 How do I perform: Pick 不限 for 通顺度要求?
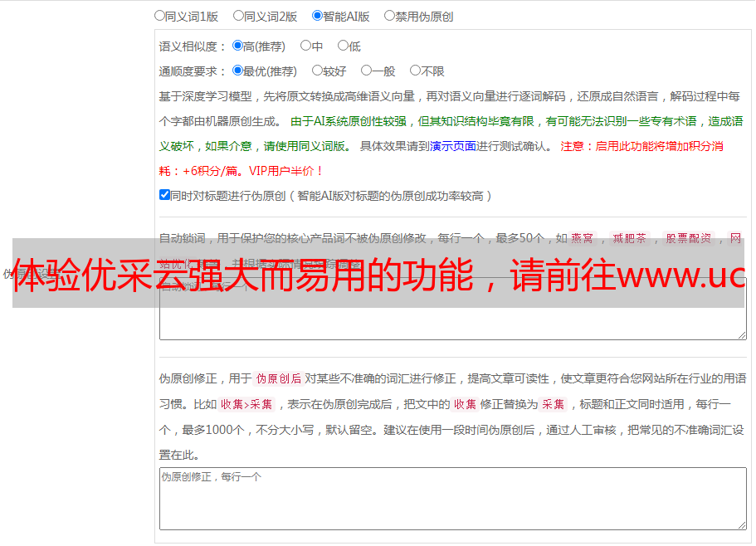pyautogui.click(x=415, y=71)
